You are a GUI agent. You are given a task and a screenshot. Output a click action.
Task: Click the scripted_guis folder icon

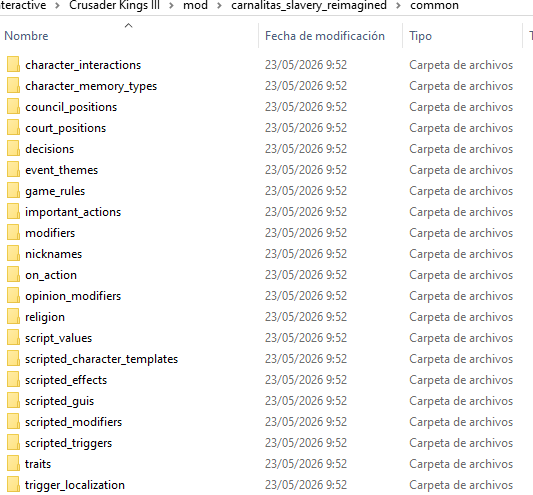[x=13, y=400]
